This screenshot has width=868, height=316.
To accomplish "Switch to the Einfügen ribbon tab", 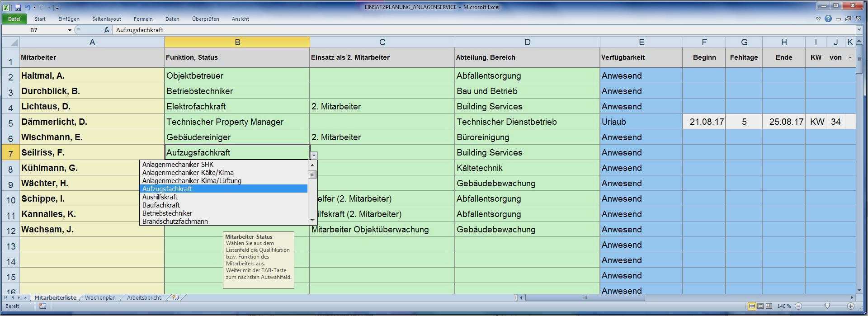I will click(69, 19).
